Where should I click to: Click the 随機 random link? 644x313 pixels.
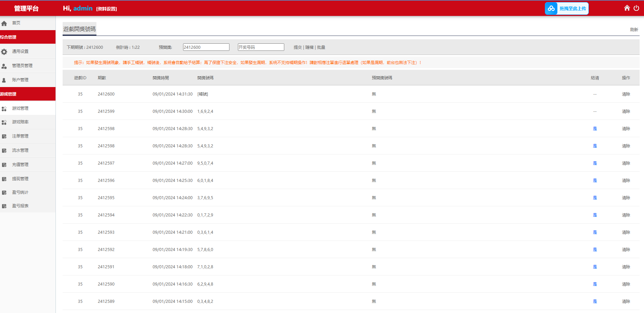point(309,47)
